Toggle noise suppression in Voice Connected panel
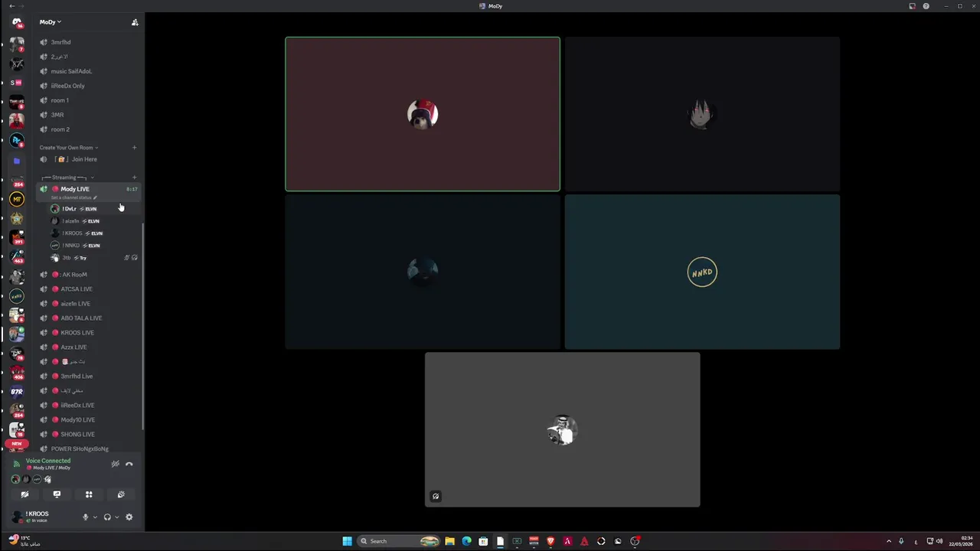Screen dimensions: 980x551 tap(116, 464)
